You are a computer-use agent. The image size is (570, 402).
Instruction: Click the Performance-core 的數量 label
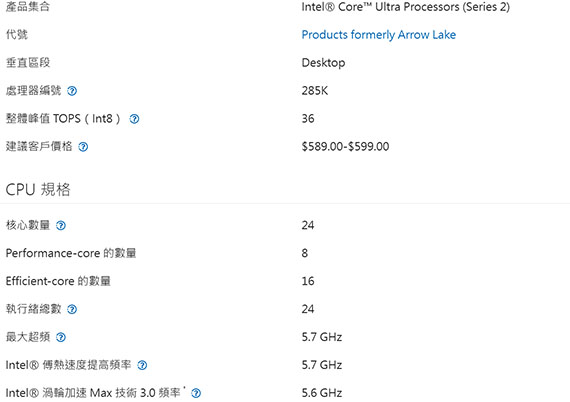(x=71, y=253)
